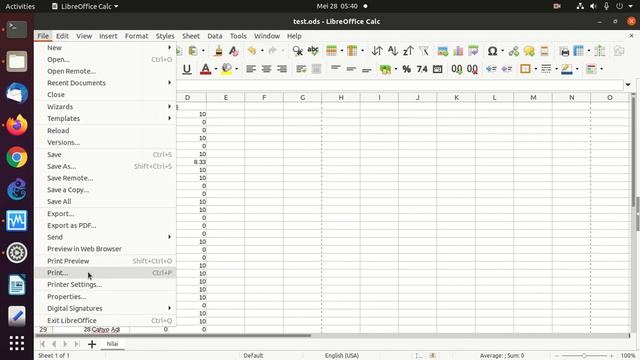Click the Insert Hyperlink icon
Screen dimensions: 640x360
pos(513,51)
